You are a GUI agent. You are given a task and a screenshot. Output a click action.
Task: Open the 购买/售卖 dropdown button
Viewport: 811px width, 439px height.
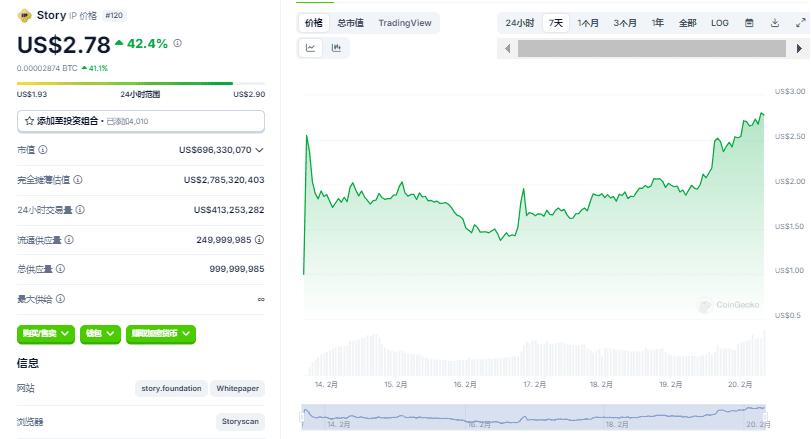tap(46, 334)
